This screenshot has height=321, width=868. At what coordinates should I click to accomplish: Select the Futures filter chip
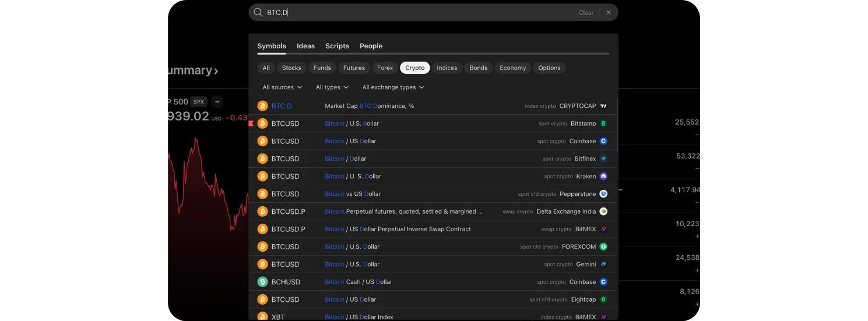click(x=354, y=68)
